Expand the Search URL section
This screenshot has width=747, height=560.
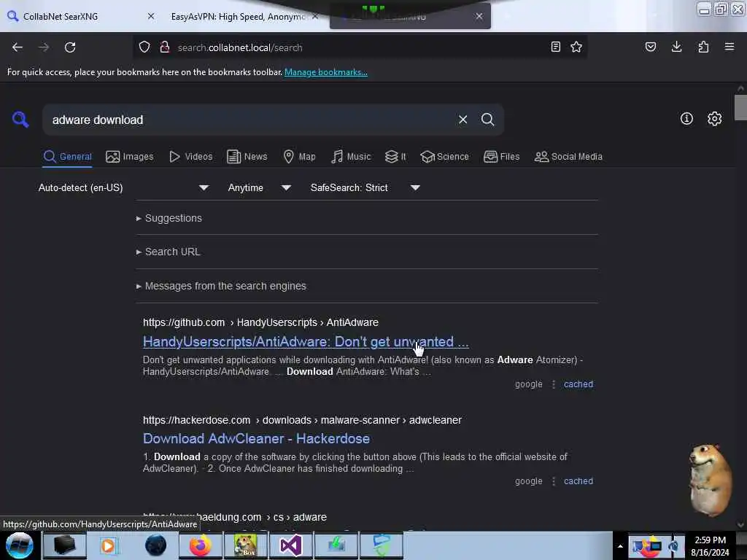point(169,252)
